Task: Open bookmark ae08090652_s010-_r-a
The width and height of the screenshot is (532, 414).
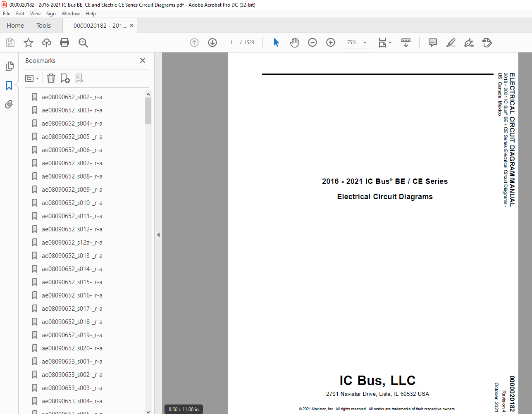Action: click(72, 203)
